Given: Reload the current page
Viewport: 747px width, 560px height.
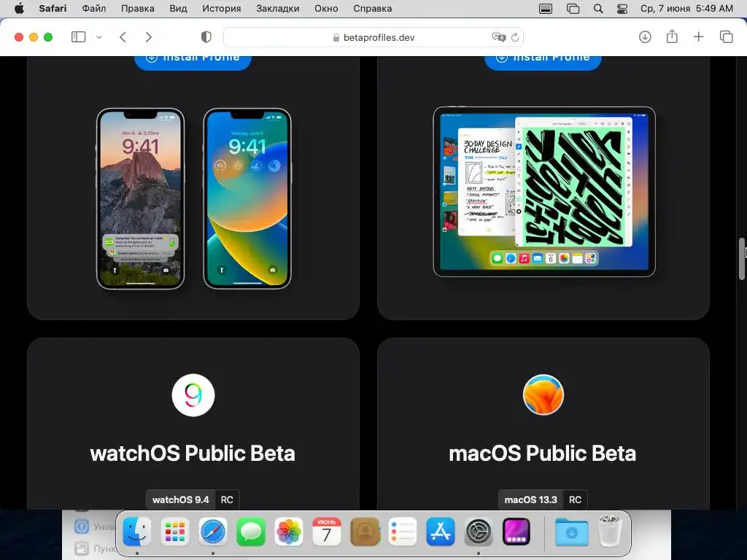Looking at the screenshot, I should 515,37.
